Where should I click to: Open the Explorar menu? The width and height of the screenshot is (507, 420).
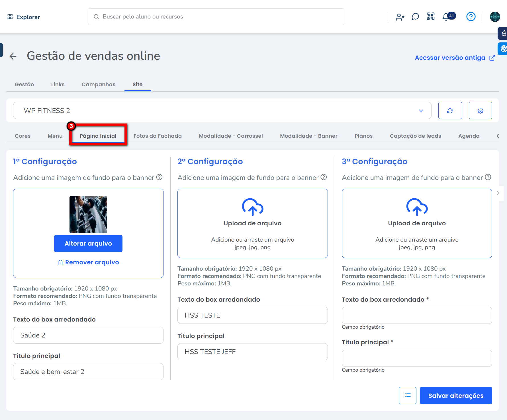(24, 17)
